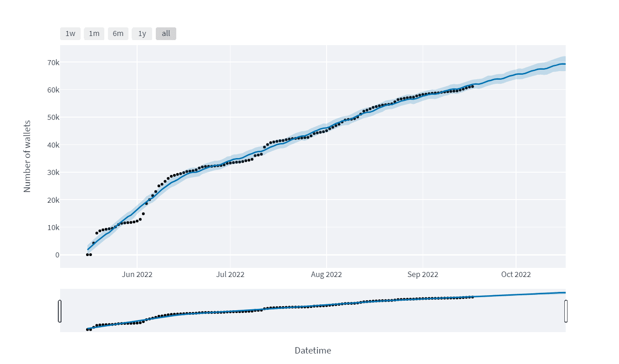The width and height of the screenshot is (619, 364).
Task: Click the 30k y-axis label
Action: pos(54,172)
